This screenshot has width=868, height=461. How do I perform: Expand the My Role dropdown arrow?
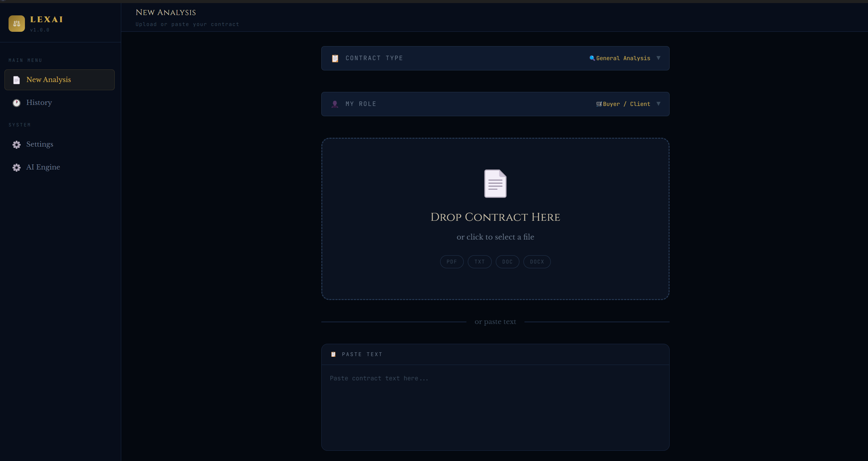(658, 104)
